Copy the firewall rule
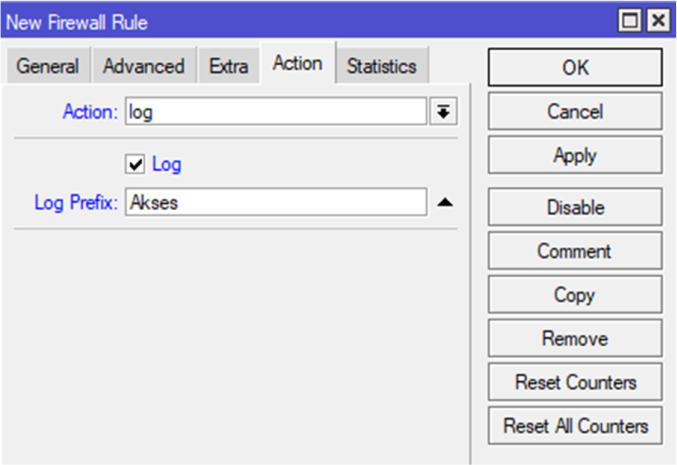Image resolution: width=677 pixels, height=465 pixels. 575,295
